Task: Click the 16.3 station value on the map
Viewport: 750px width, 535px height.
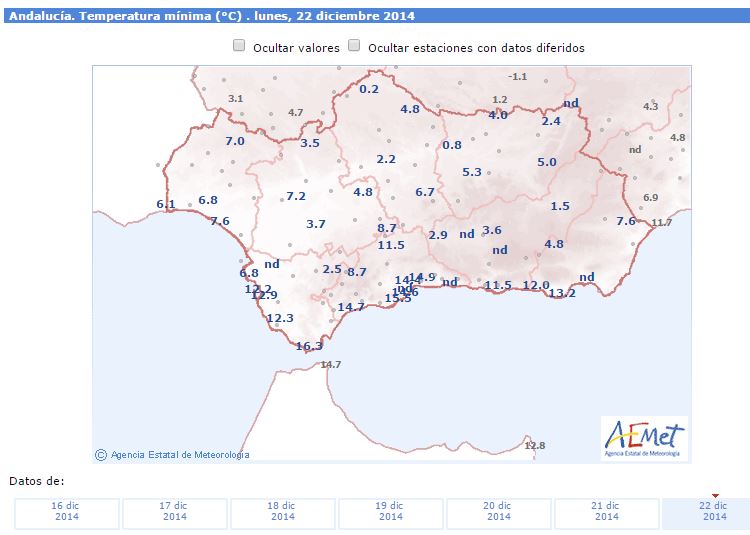Action: point(310,346)
